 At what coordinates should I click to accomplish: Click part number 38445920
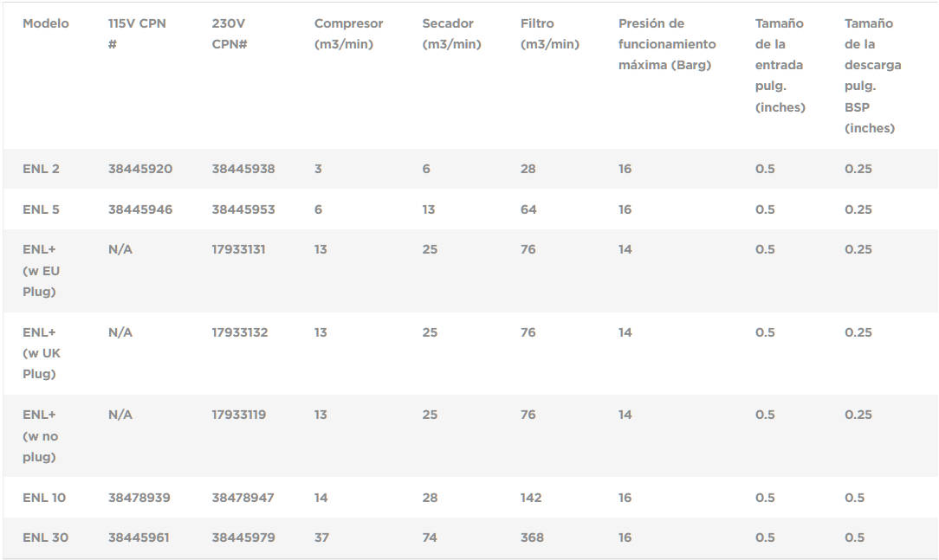coord(139,169)
